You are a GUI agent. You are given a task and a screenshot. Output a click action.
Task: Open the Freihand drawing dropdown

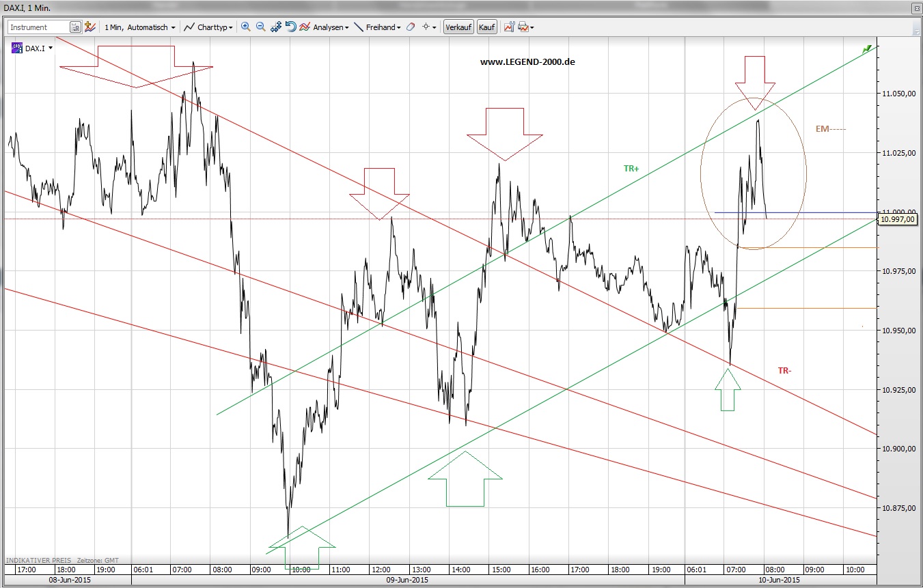pyautogui.click(x=380, y=27)
